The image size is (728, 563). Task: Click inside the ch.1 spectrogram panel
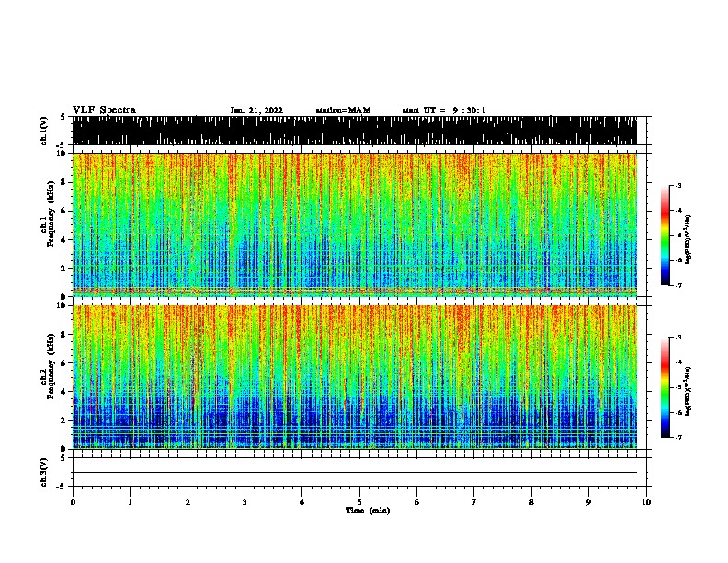click(355, 224)
